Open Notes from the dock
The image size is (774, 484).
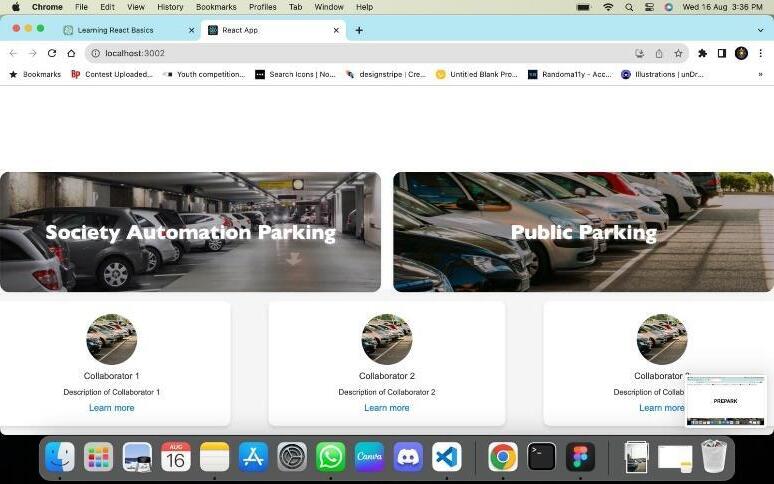pos(214,457)
